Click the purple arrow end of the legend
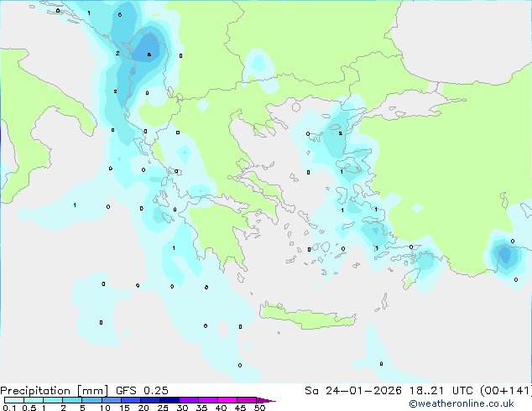The image size is (532, 411). point(266,400)
